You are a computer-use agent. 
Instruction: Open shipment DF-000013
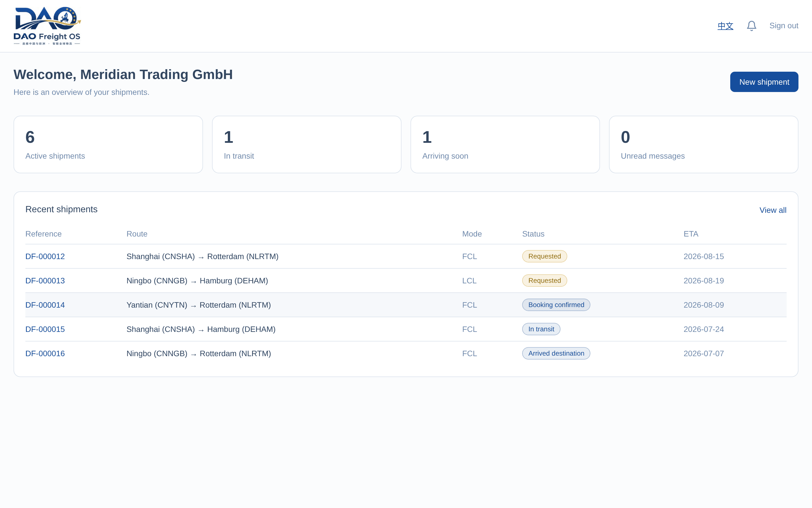pyautogui.click(x=45, y=281)
